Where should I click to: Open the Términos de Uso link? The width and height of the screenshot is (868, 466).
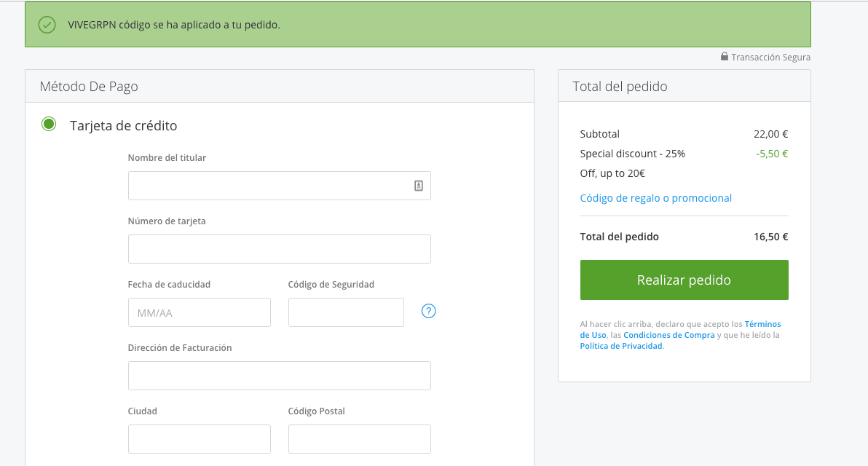pos(762,324)
